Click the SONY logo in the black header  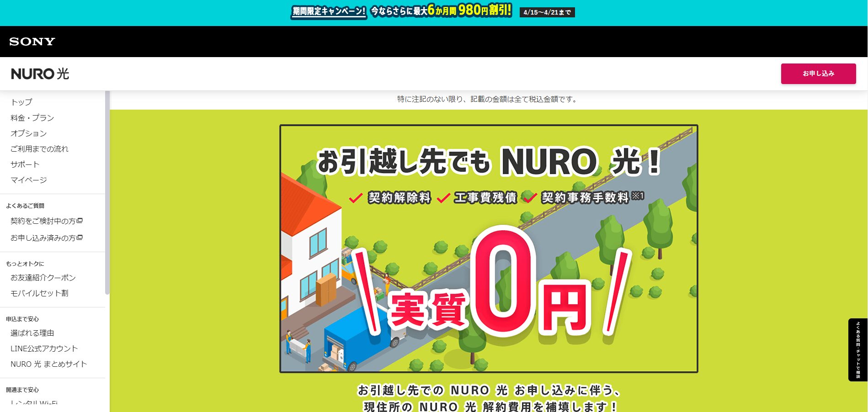[31, 41]
